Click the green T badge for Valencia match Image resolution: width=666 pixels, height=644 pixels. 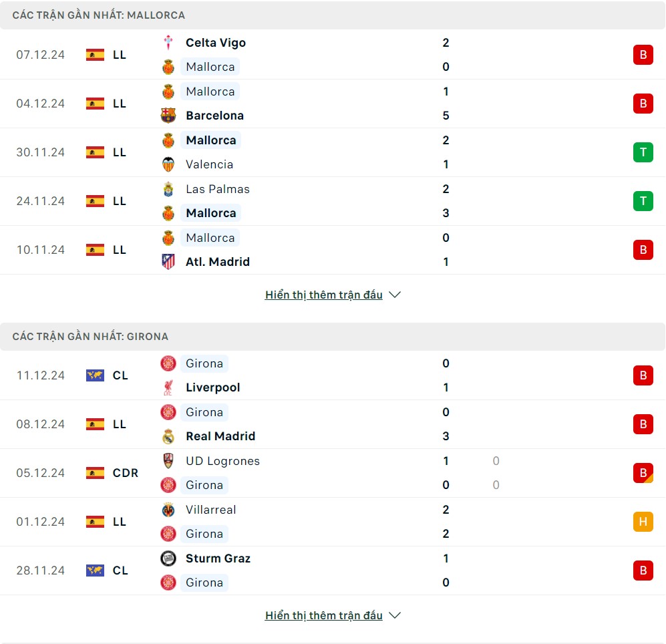(643, 152)
